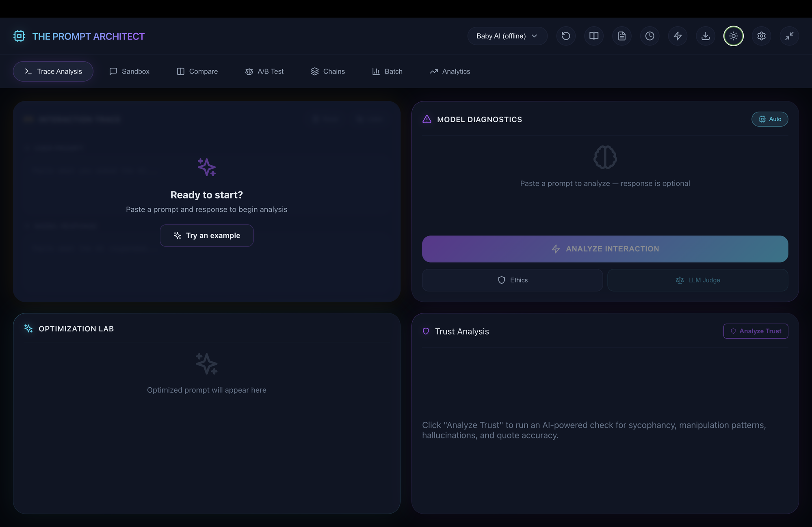
Task: Open the history clock icon
Action: pos(650,36)
